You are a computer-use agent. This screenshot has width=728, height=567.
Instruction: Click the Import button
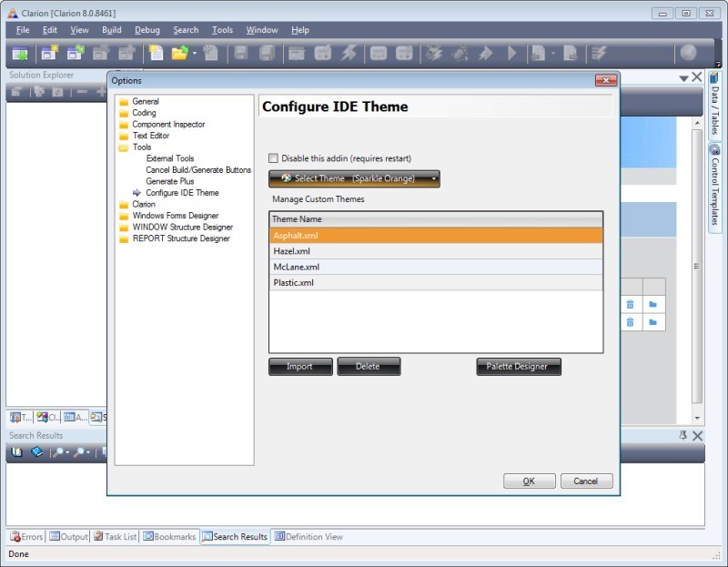coord(300,367)
